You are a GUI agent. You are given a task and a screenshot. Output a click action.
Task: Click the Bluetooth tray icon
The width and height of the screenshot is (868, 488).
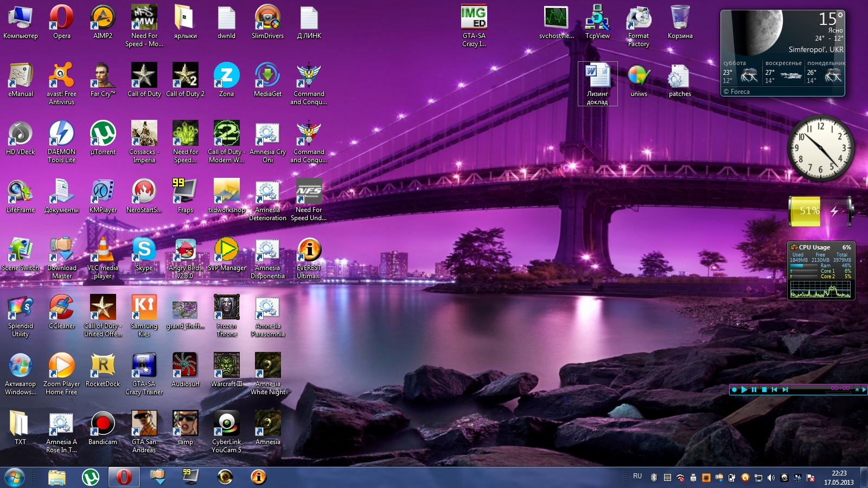654,478
